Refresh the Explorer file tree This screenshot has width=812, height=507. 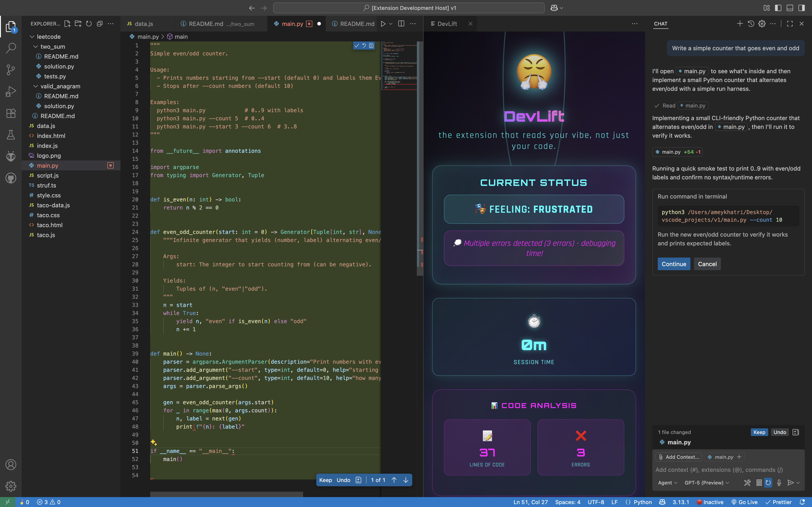[x=89, y=24]
